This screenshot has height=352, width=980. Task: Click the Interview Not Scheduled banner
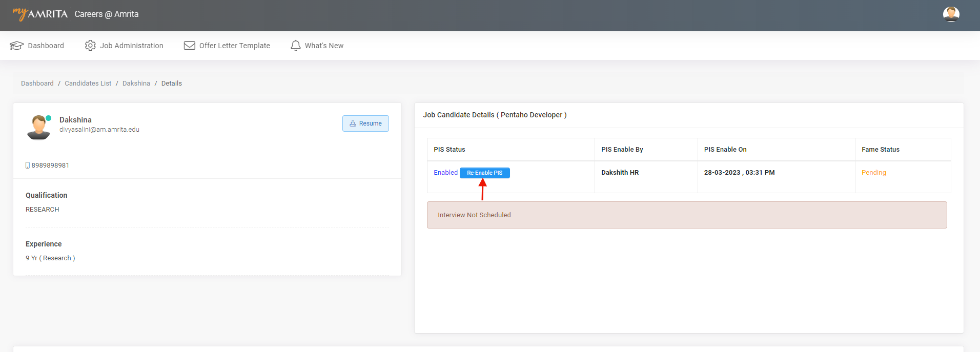(686, 215)
